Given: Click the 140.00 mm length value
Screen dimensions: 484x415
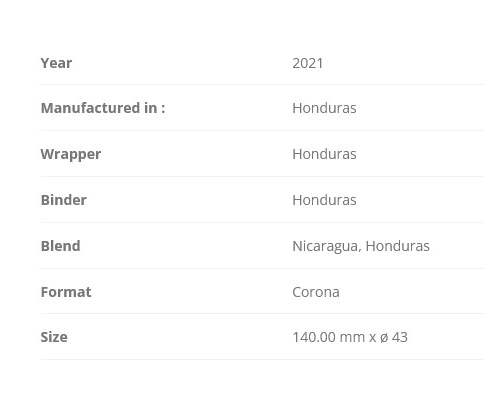Looking at the screenshot, I should [x=328, y=337].
